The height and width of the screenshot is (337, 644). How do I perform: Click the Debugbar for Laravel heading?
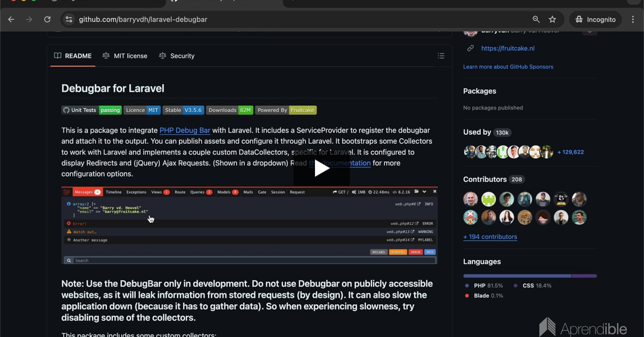[x=113, y=89]
